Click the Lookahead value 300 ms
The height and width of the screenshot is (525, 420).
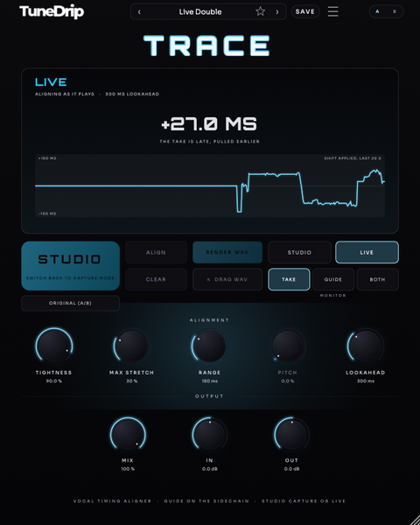tap(365, 381)
